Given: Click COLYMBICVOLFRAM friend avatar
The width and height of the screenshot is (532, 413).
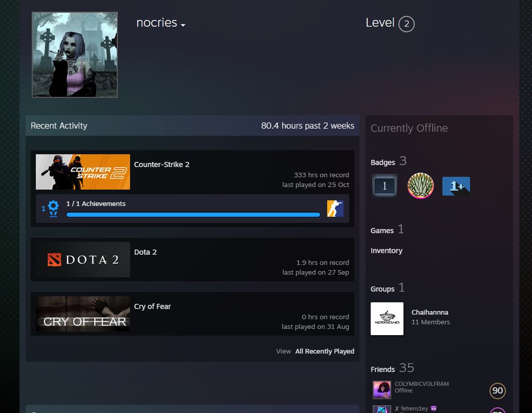Looking at the screenshot, I should 381,390.
